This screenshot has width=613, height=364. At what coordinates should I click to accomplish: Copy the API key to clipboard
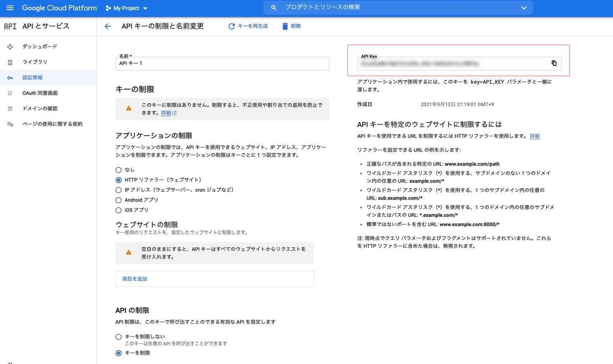(x=554, y=63)
